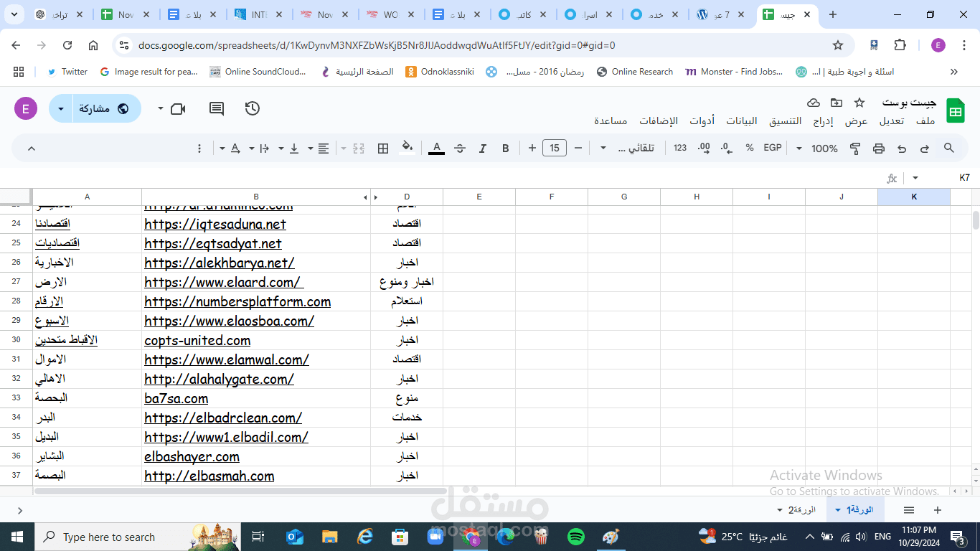Viewport: 980px width, 551px height.
Task: Add a new sheet with plus
Action: [938, 510]
